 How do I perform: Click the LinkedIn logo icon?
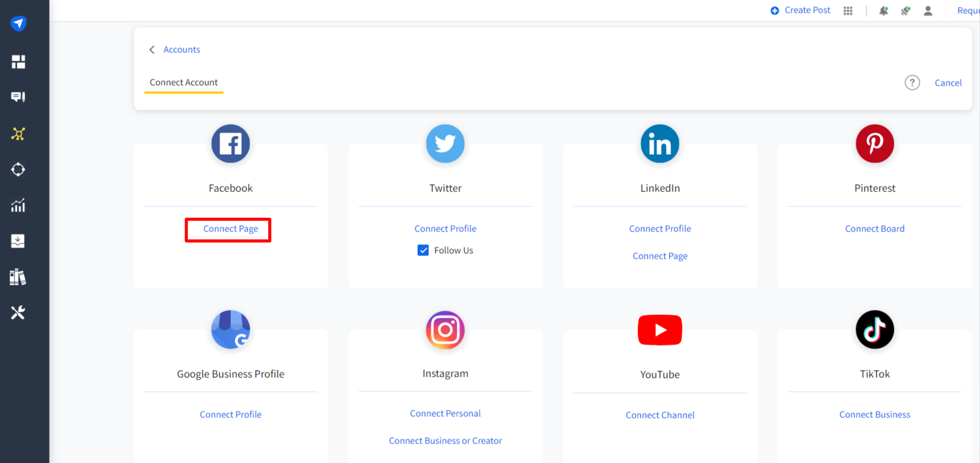tap(660, 144)
